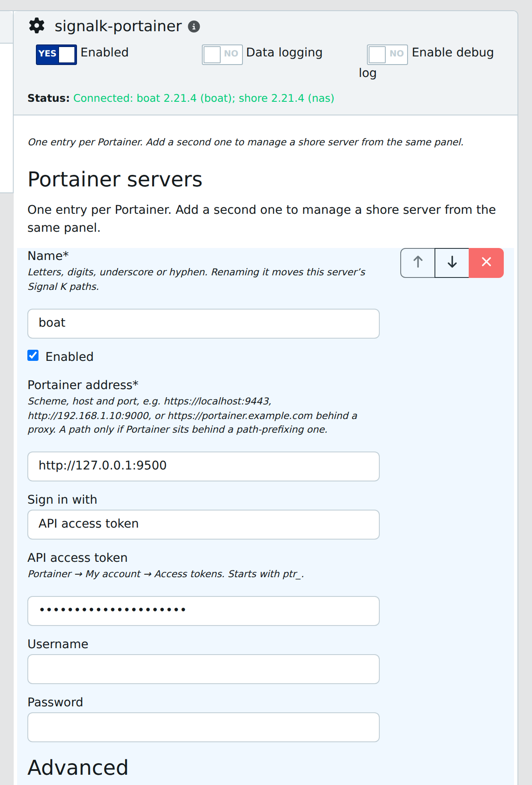532x785 pixels.
Task: Click the signalk-portainer gear icon
Action: (37, 26)
